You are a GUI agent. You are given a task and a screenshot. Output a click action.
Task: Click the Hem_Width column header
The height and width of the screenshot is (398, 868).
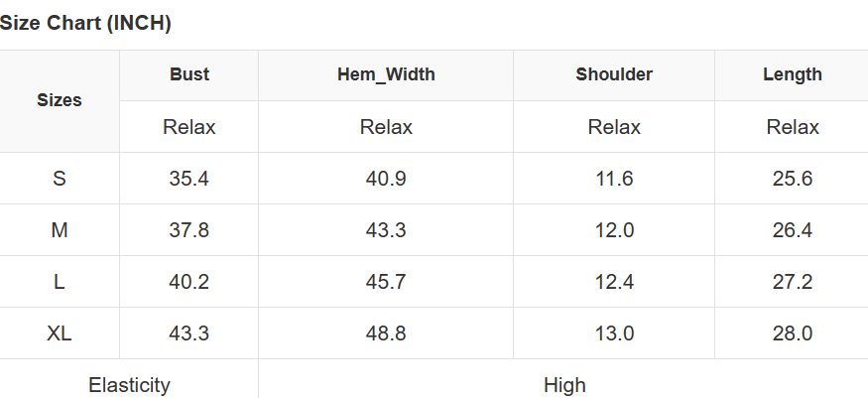click(386, 74)
